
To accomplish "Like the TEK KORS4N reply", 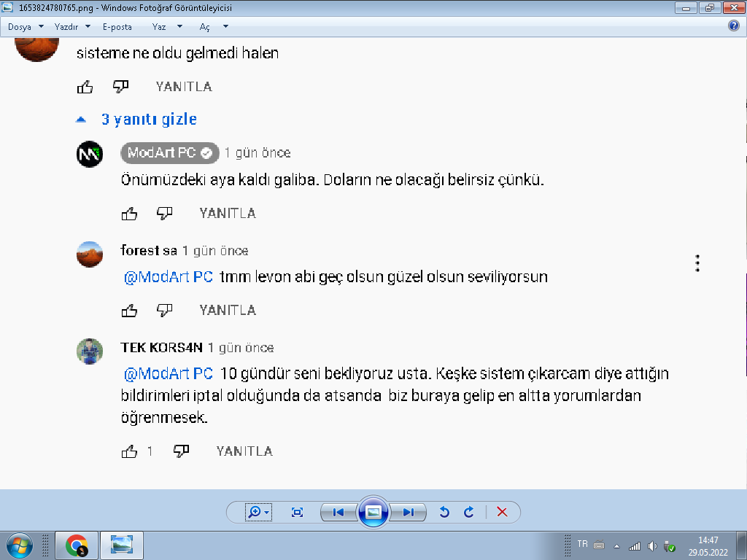I will 129,451.
